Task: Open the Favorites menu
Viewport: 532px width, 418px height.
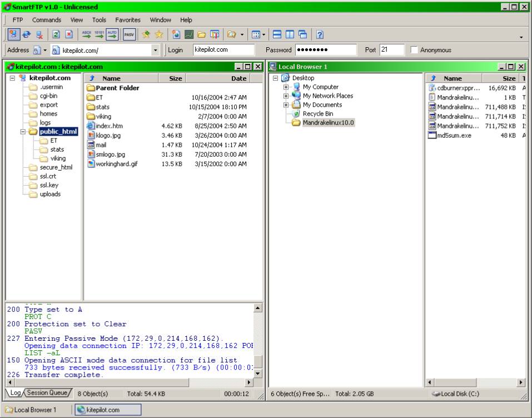Action: point(128,20)
